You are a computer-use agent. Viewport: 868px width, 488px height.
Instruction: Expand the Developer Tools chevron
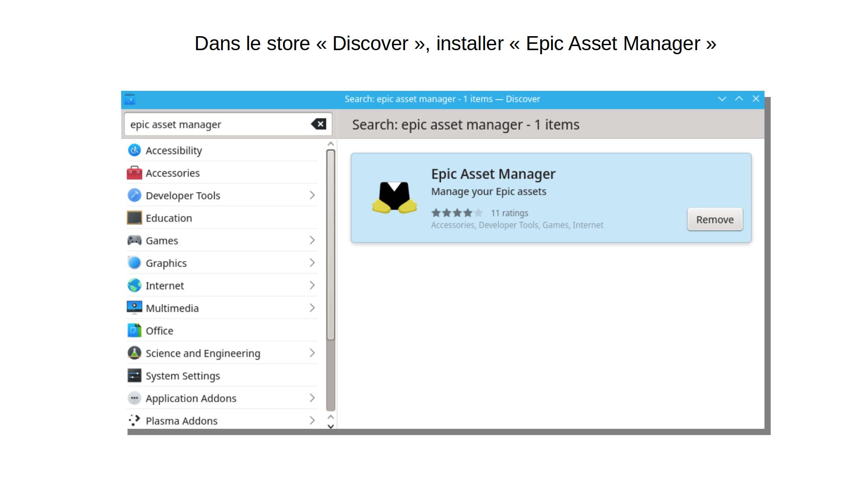312,195
